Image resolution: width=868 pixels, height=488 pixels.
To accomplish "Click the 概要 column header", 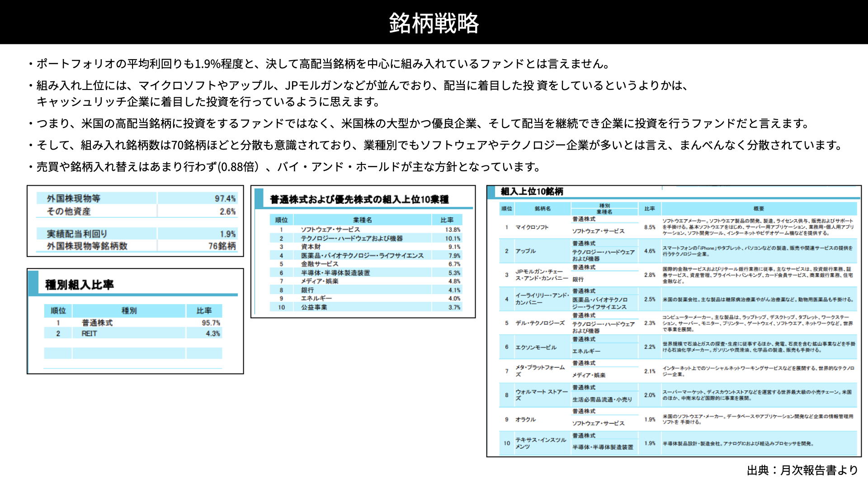I will 759,209.
